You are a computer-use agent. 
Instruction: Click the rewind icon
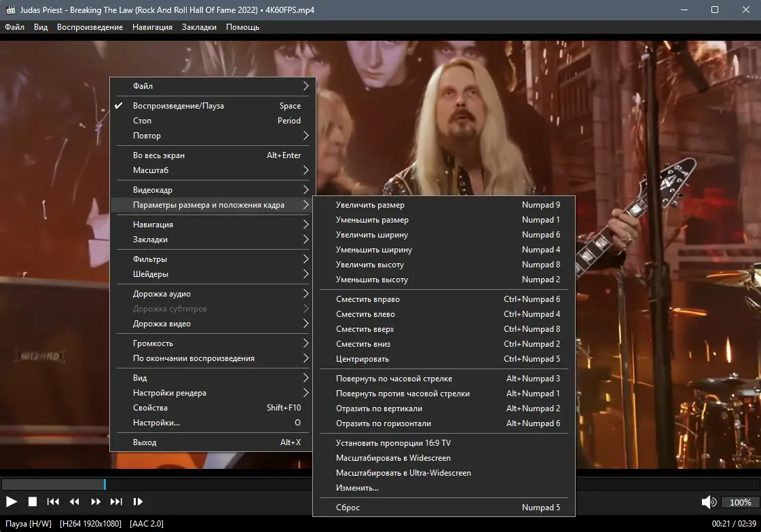point(74,501)
